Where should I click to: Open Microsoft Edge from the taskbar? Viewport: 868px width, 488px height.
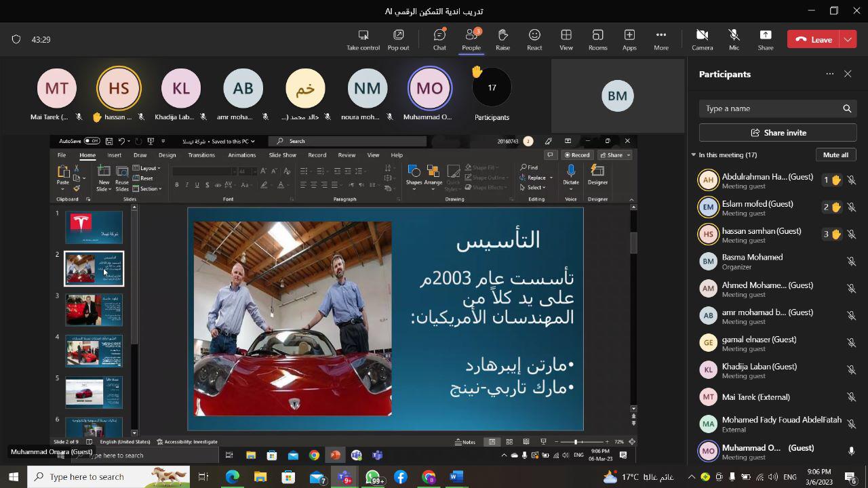tap(233, 477)
